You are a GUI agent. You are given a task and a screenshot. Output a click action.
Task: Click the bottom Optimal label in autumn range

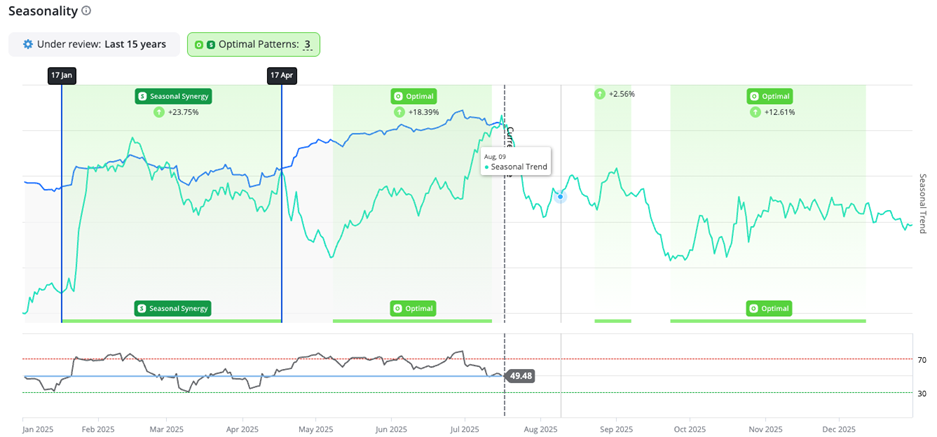(768, 308)
